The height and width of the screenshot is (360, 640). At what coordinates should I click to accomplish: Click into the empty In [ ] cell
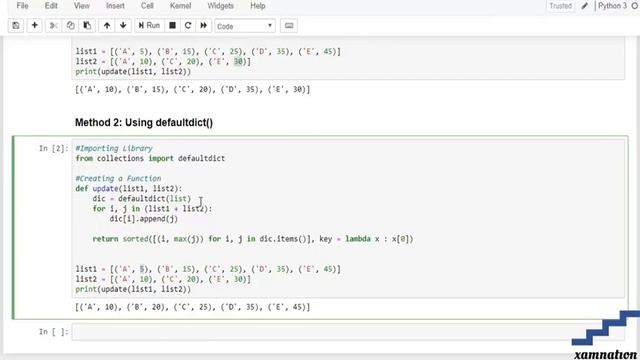pos(348,332)
